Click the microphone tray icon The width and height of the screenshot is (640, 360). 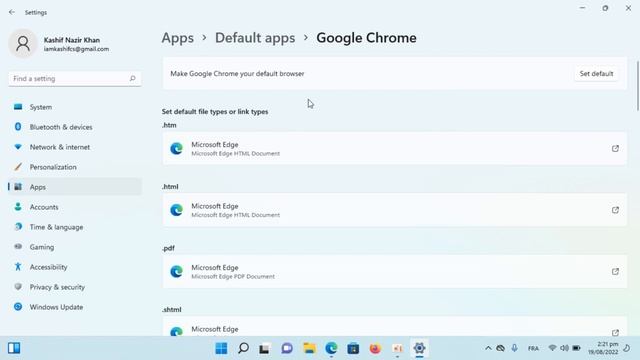click(514, 348)
